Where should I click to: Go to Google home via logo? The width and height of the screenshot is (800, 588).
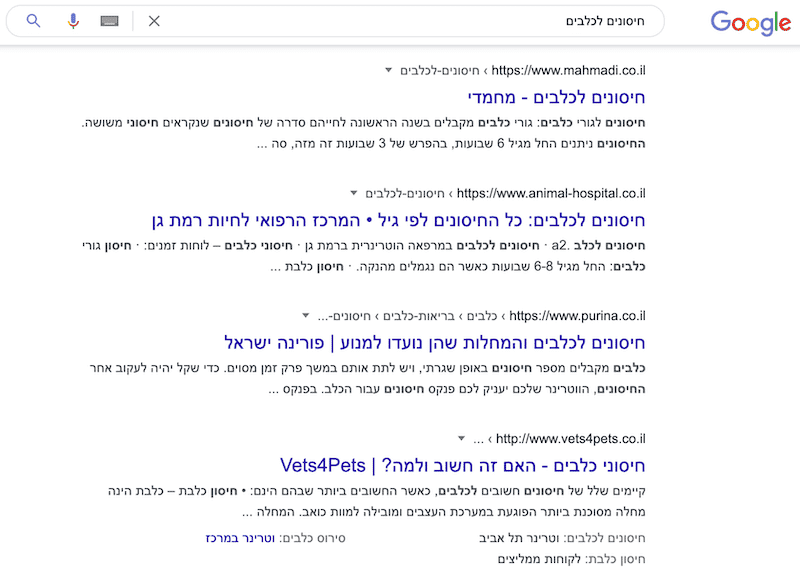(x=751, y=22)
